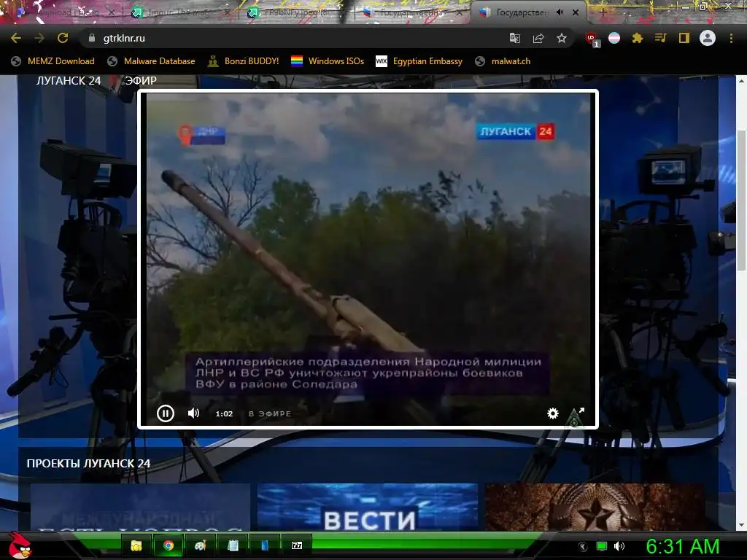Screen dimensions: 747x560
Task: Open the Windows ISOs bookmark
Action: tap(328, 61)
